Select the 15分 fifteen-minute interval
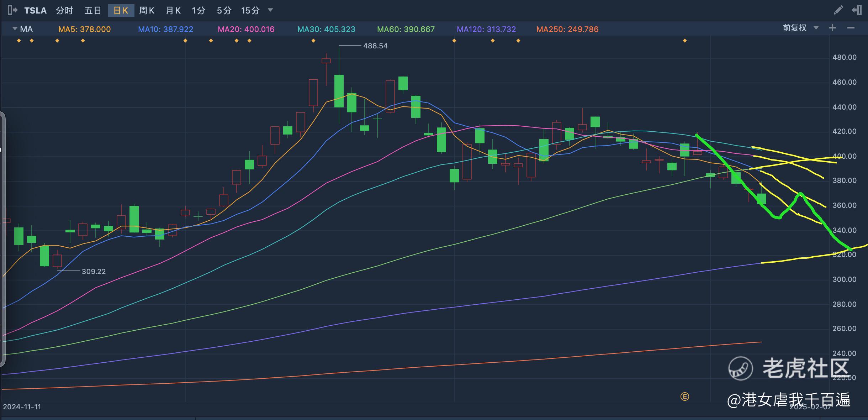Screen dimensions: 868x420 [250, 11]
